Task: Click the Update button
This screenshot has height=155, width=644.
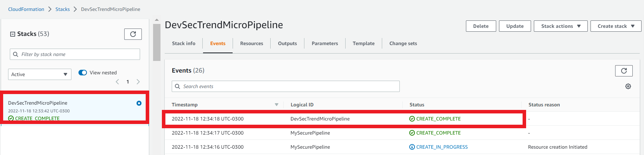Action: pos(515,26)
